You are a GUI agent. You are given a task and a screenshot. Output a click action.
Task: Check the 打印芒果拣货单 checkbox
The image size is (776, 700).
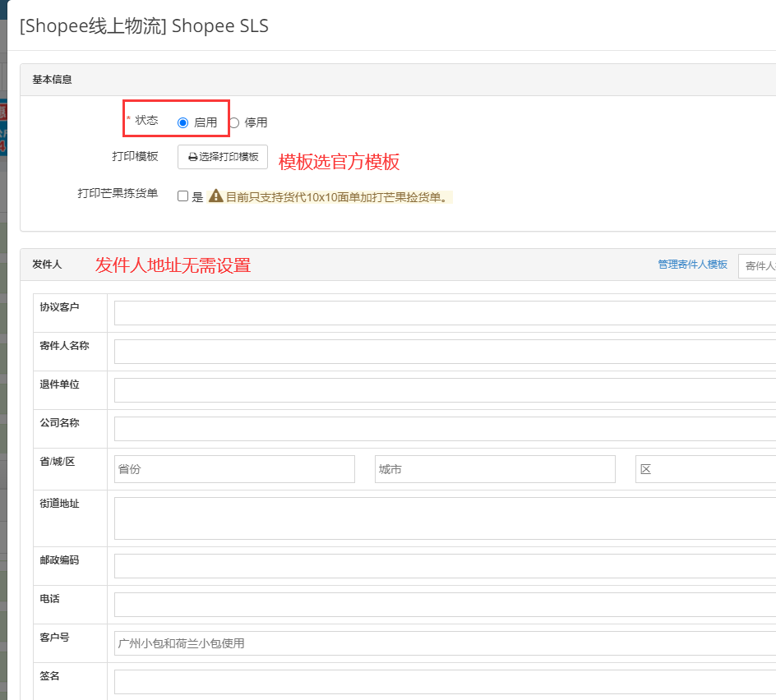coord(182,196)
